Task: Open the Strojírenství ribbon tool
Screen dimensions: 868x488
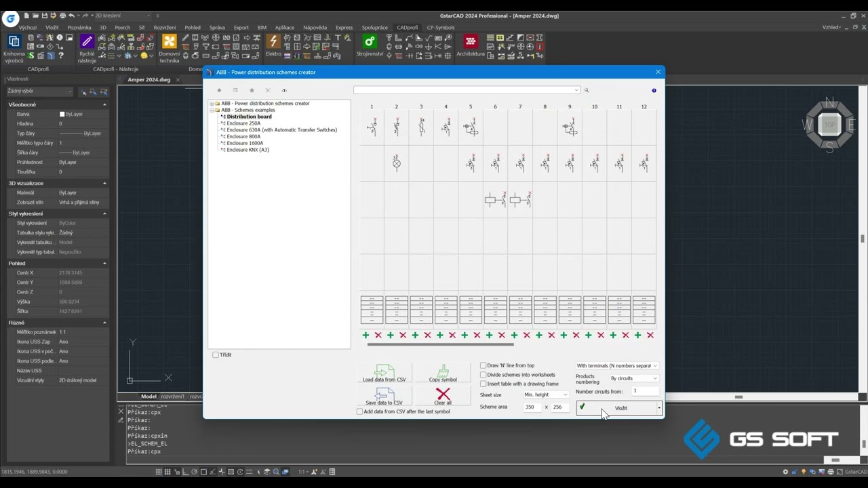Action: [x=370, y=46]
